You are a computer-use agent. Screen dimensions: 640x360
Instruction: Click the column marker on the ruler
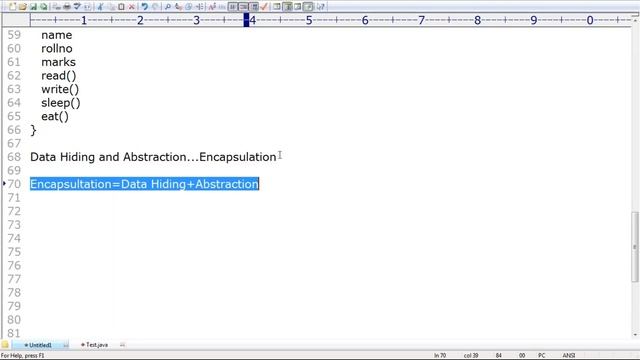(246, 20)
